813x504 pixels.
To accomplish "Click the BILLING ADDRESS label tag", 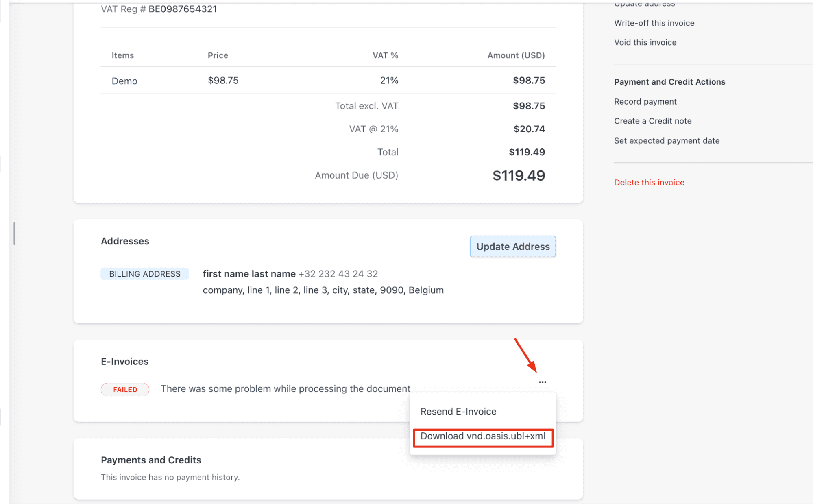I will [x=144, y=274].
